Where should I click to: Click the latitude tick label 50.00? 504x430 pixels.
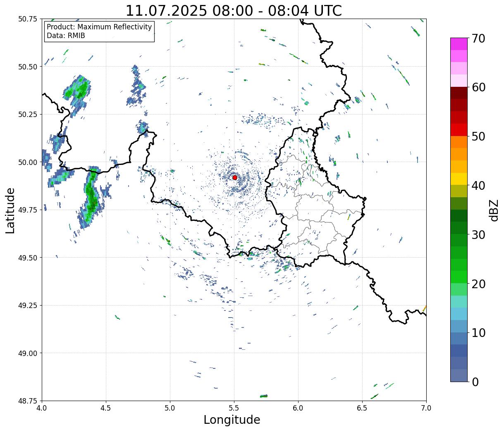coord(28,162)
